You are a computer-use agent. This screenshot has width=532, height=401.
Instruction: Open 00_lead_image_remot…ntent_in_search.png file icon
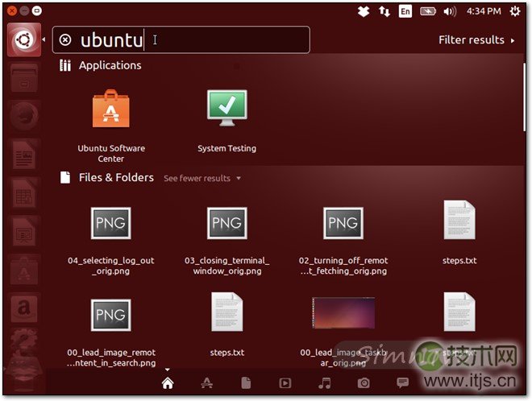[x=111, y=315]
